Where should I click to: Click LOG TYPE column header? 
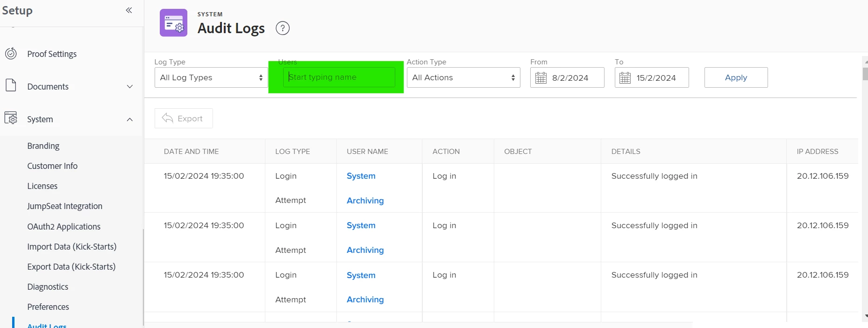292,152
